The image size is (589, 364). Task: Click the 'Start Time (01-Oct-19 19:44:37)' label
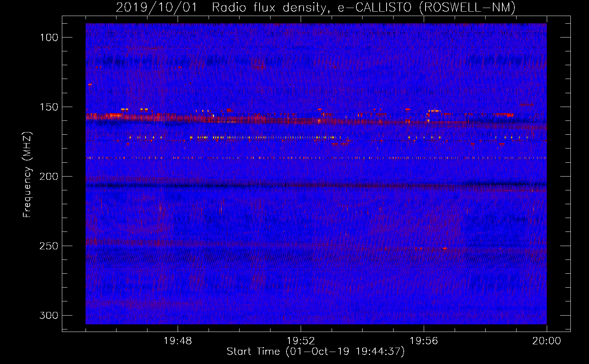(x=316, y=352)
